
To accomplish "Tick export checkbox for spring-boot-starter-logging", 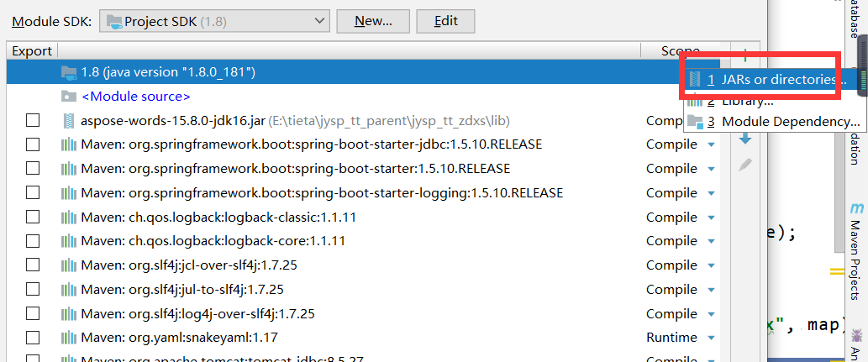I will pos(33,193).
